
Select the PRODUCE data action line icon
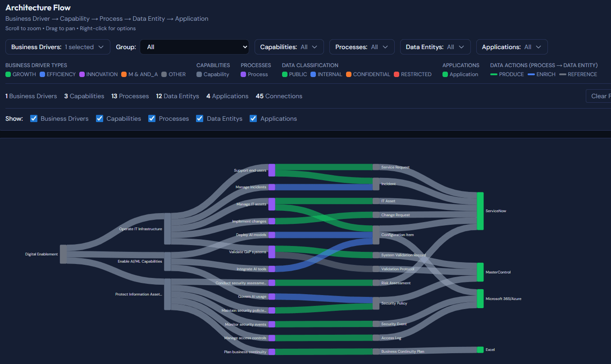494,74
